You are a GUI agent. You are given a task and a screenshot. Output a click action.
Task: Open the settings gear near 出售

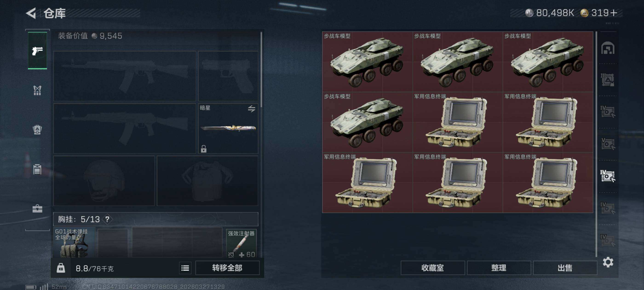tap(608, 262)
